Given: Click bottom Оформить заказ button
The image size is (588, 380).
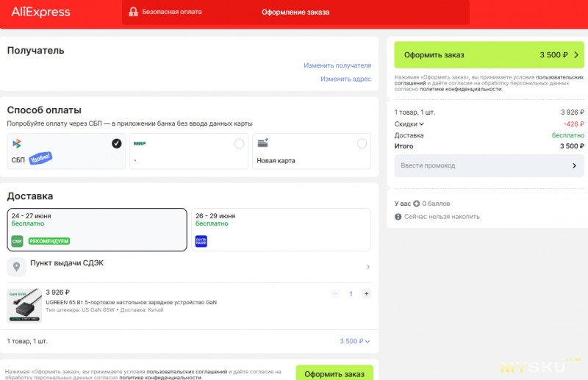Looking at the screenshot, I should (x=334, y=373).
